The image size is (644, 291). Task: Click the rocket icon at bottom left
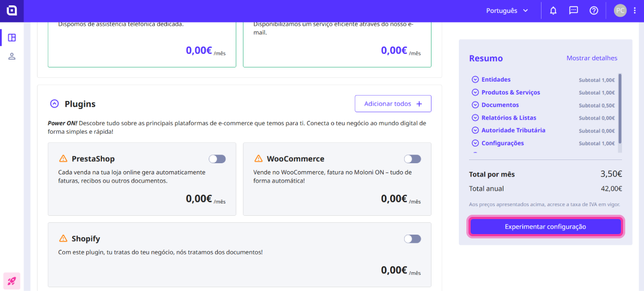pos(12,281)
